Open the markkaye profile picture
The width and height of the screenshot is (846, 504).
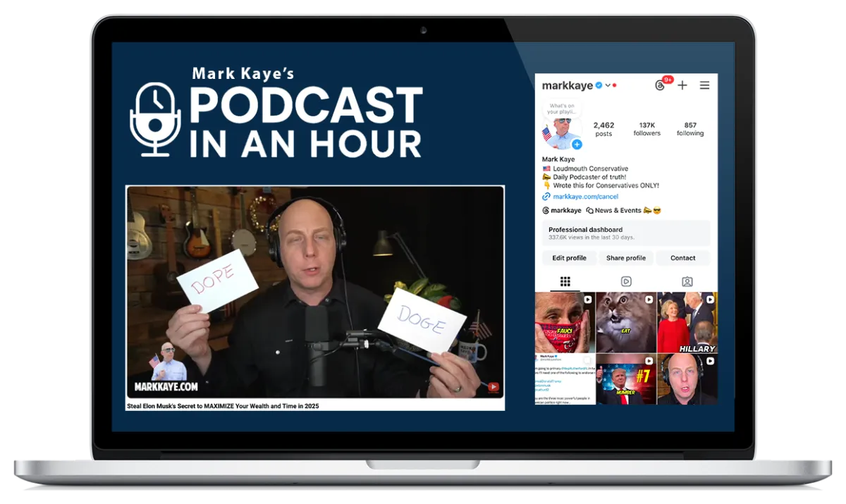tap(562, 133)
